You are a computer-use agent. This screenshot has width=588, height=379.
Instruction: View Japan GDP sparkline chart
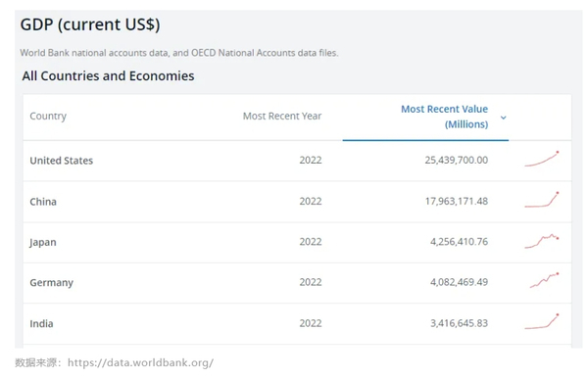coord(542,241)
